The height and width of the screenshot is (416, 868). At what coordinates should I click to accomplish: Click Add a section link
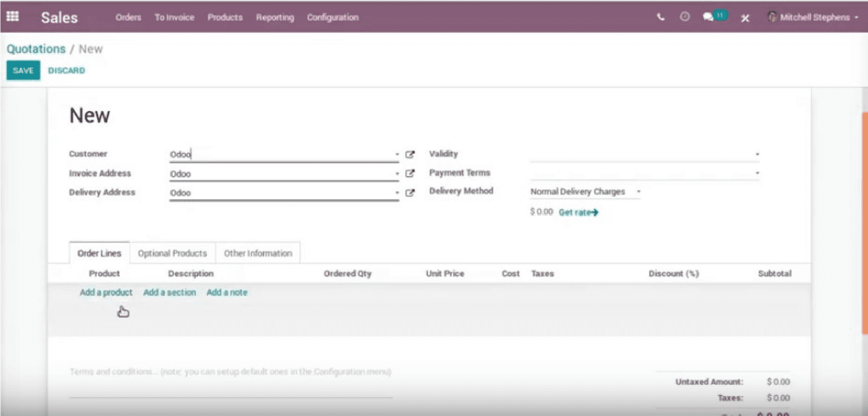coord(170,292)
